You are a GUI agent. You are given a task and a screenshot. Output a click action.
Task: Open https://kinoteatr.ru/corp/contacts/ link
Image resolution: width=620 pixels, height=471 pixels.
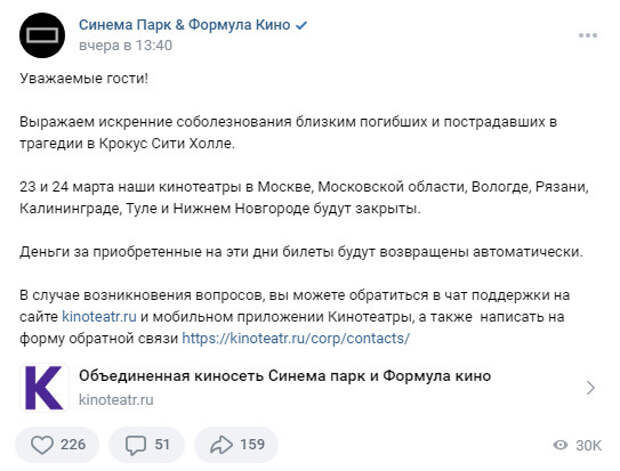pos(296,339)
